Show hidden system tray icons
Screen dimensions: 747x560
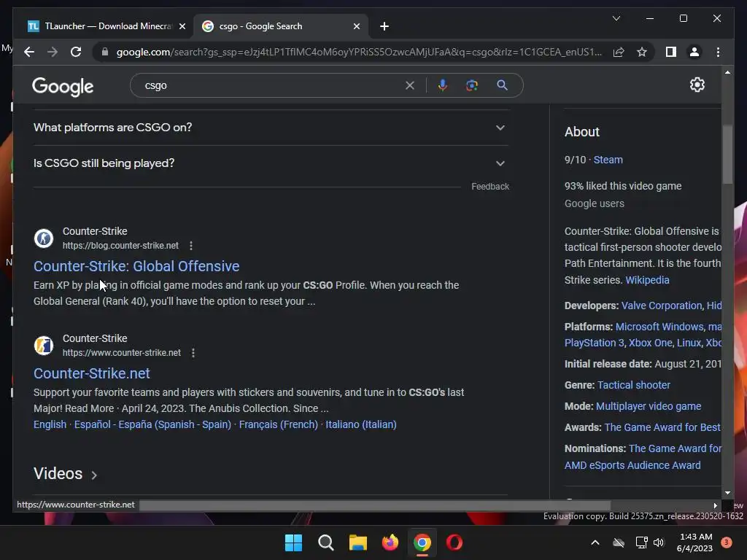(595, 542)
